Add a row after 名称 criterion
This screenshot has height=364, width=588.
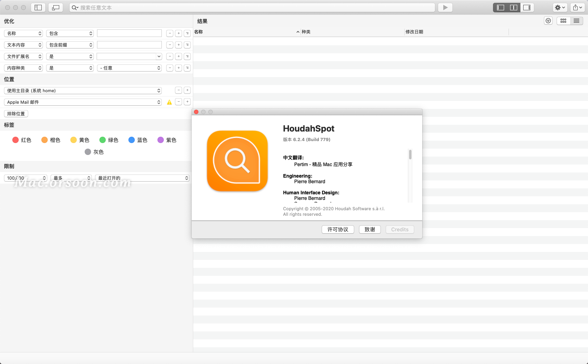click(x=179, y=33)
